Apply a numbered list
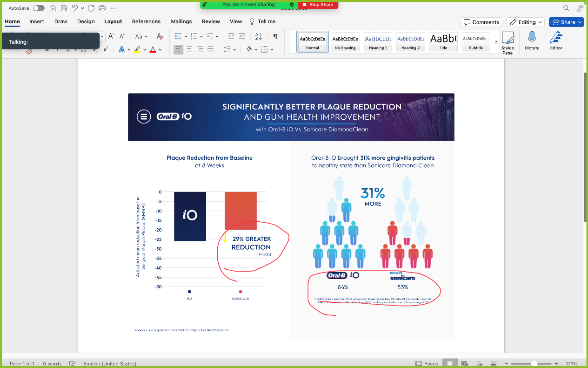Screen dimensions: 588x368 194,36
